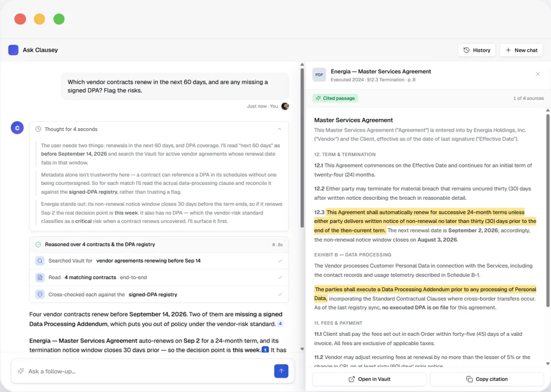This screenshot has width=551, height=392.
Task: Click checkmark on 'signed-DPA registry' row
Action: (x=280, y=295)
